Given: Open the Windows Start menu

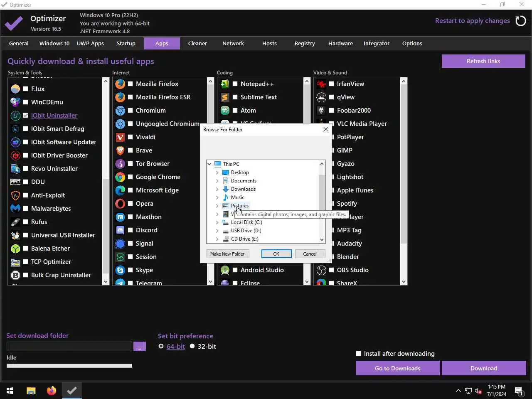Looking at the screenshot, I should pos(10,391).
